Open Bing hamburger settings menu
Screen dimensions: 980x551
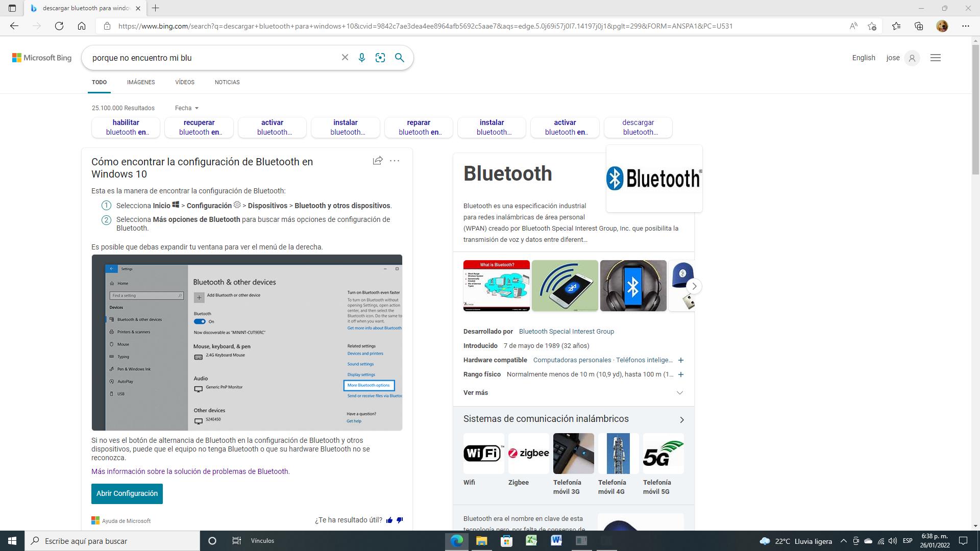[935, 58]
